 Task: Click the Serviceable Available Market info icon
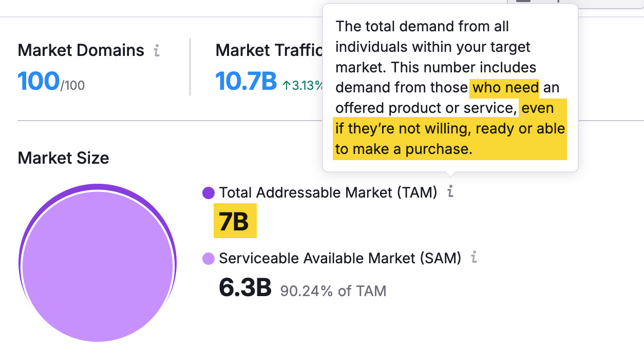tap(473, 258)
